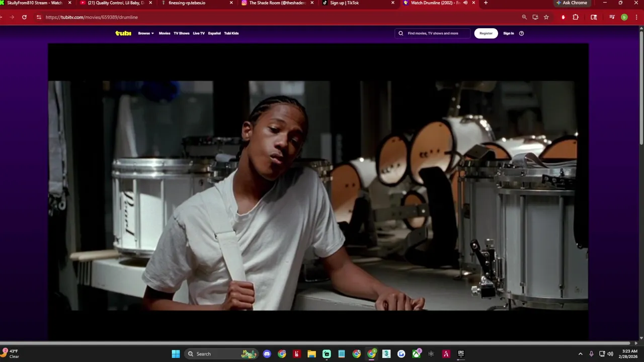
Task: Switch to The Shade Room Instagram tab
Action: pos(277,3)
